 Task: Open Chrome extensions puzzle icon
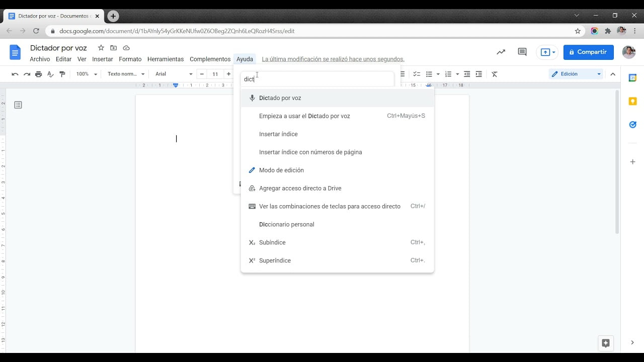coord(608,31)
